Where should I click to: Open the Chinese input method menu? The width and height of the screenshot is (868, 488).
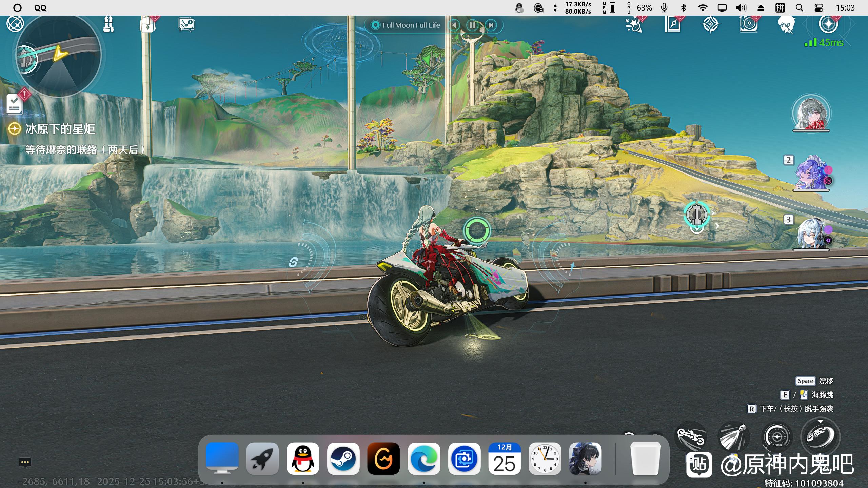780,8
